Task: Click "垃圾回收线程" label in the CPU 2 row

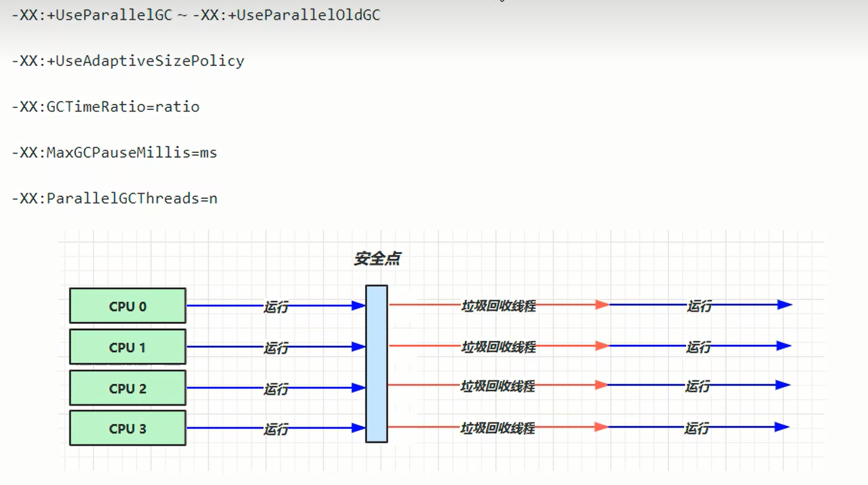Action: coord(498,386)
